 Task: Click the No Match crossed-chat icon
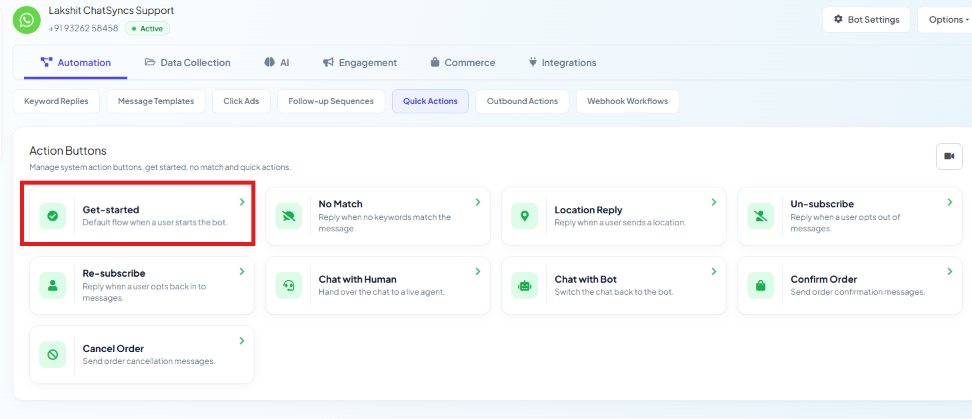tap(288, 216)
